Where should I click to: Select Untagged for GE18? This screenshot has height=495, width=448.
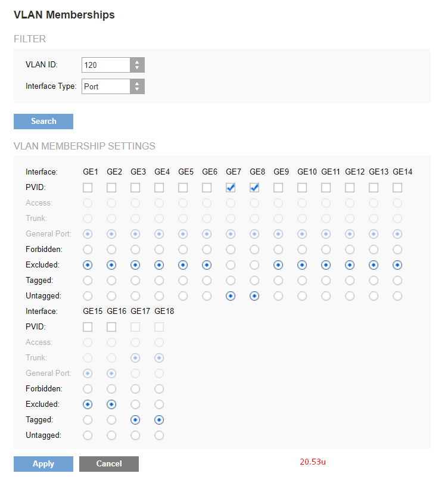(159, 435)
